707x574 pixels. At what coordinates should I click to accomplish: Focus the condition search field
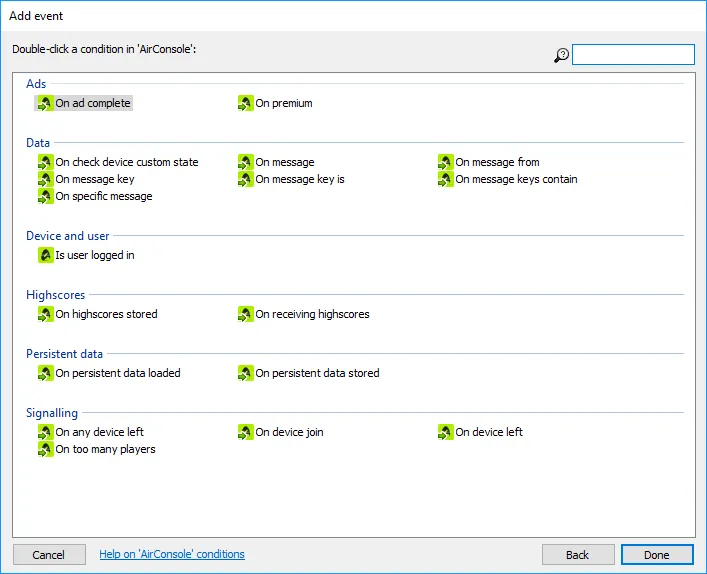pyautogui.click(x=633, y=55)
